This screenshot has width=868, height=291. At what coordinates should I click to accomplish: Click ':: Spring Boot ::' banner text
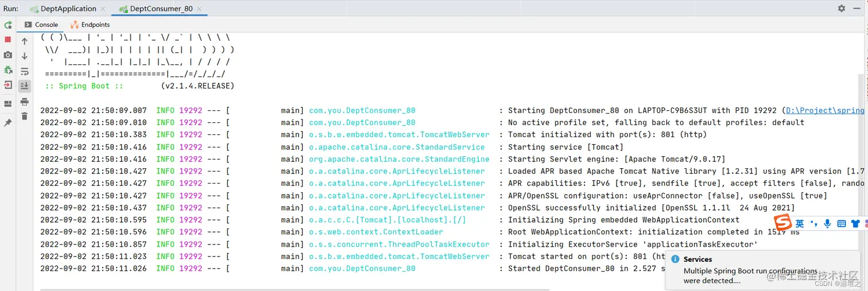point(84,86)
